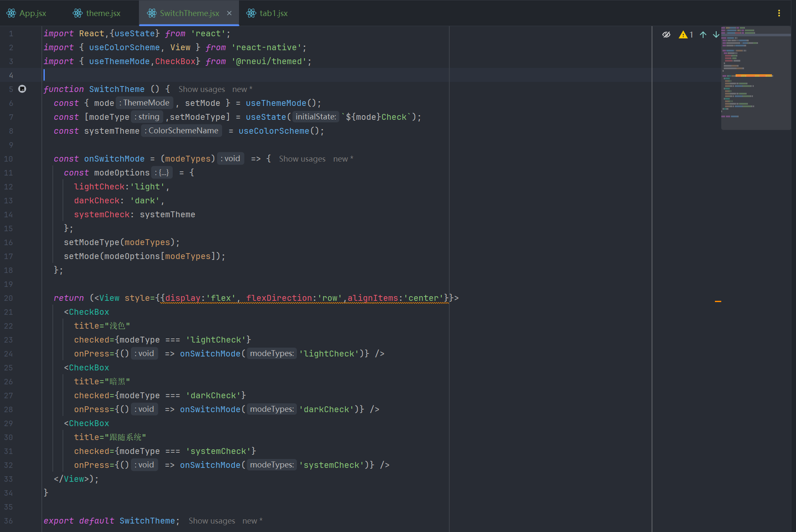Switch to the App.jsx tab
The height and width of the screenshot is (532, 796).
pos(26,13)
